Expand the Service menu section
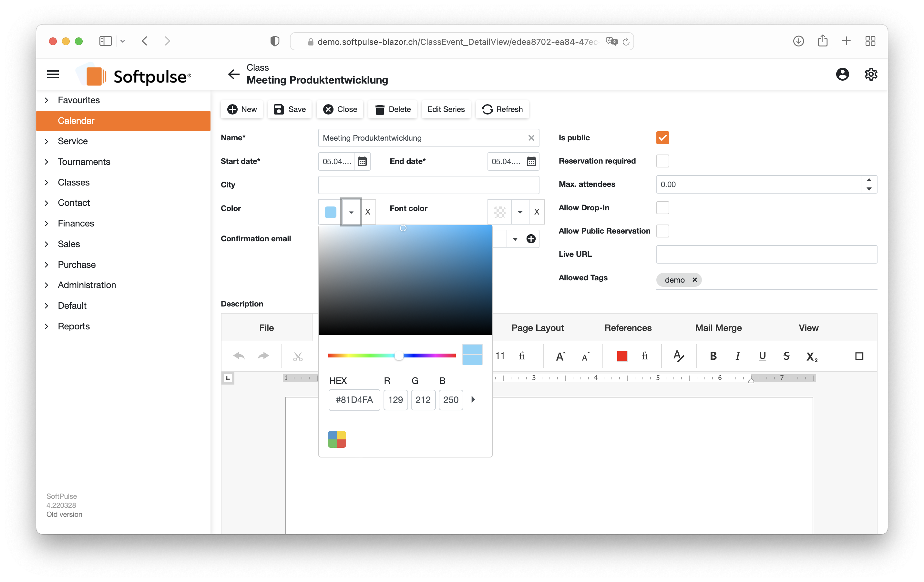 pyautogui.click(x=46, y=142)
